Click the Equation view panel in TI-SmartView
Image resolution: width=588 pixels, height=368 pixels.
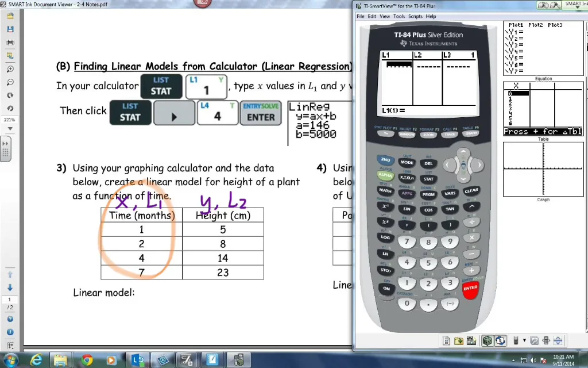[x=543, y=48]
